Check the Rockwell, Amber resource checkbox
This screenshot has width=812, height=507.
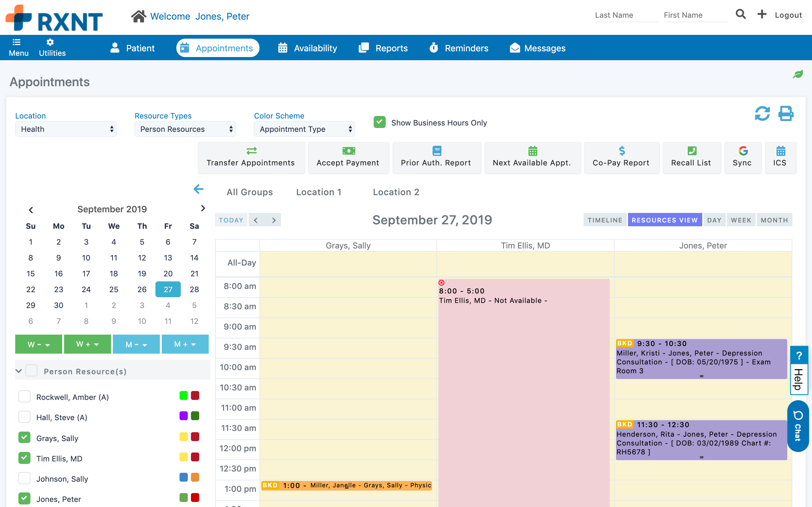(24, 397)
